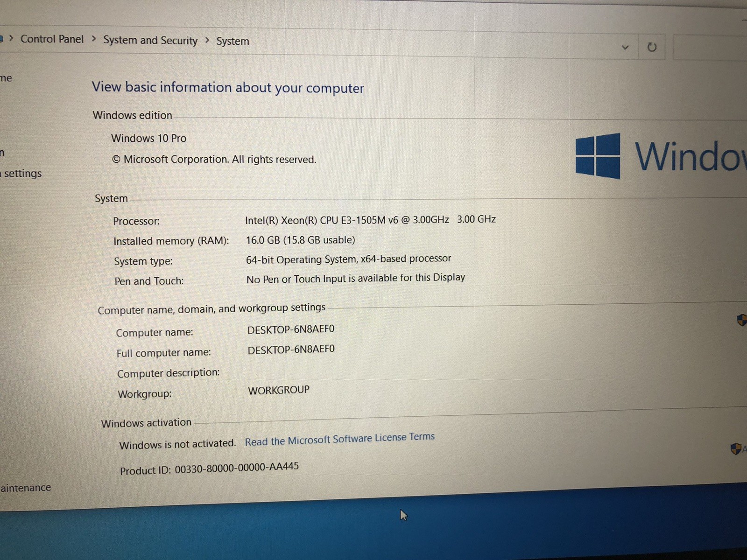This screenshot has height=560, width=747.
Task: Click the shield icon beside Windows activation
Action: 736,449
